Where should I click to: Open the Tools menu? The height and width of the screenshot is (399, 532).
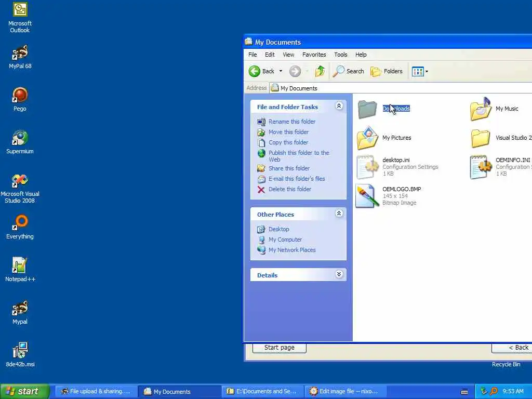tap(341, 55)
